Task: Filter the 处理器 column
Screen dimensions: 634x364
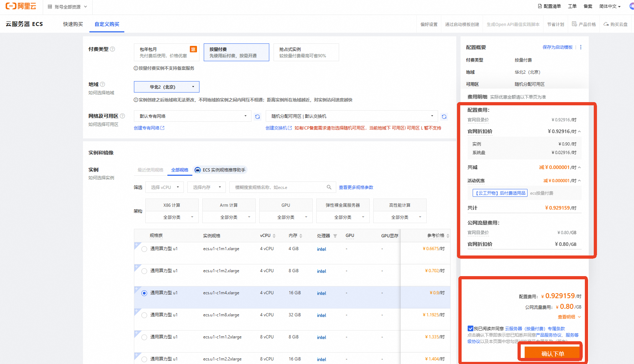Action: [335, 236]
